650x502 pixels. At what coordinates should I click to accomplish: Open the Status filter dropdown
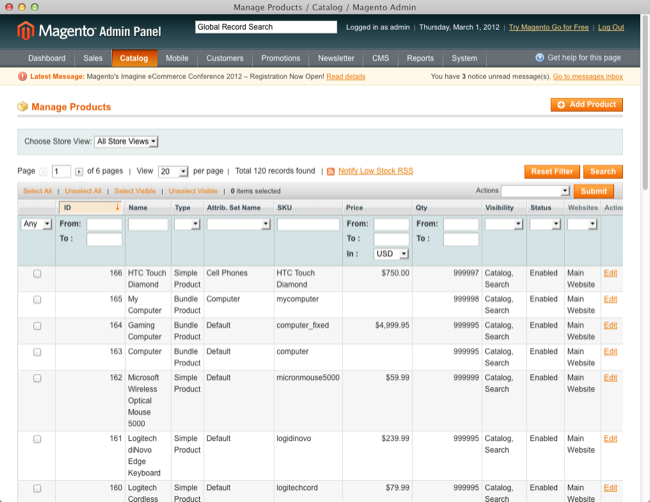546,224
